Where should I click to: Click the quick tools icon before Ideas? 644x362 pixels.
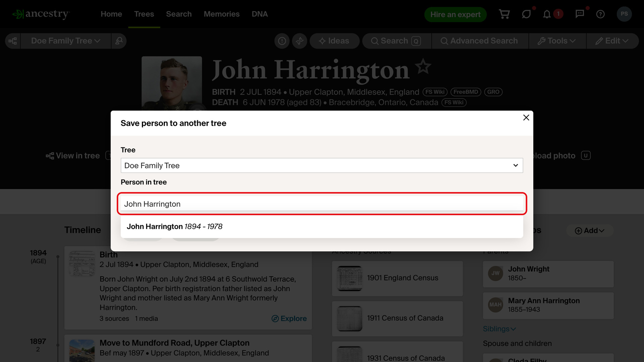[x=300, y=41]
